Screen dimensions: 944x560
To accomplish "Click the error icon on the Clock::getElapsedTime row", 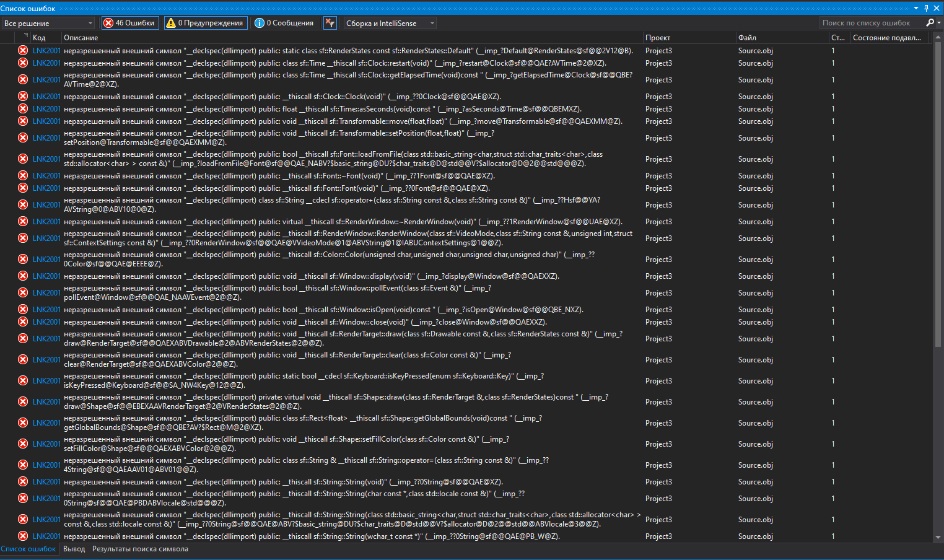I will pyautogui.click(x=23, y=79).
